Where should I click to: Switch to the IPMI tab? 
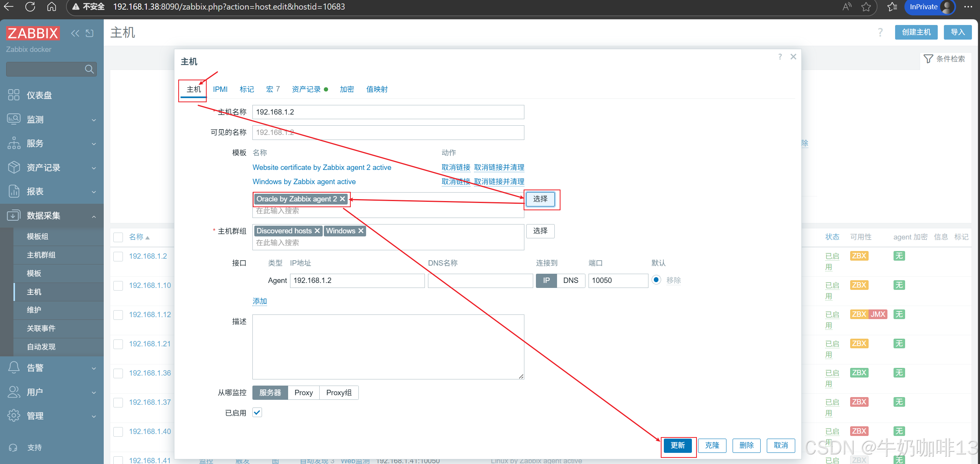(x=220, y=89)
